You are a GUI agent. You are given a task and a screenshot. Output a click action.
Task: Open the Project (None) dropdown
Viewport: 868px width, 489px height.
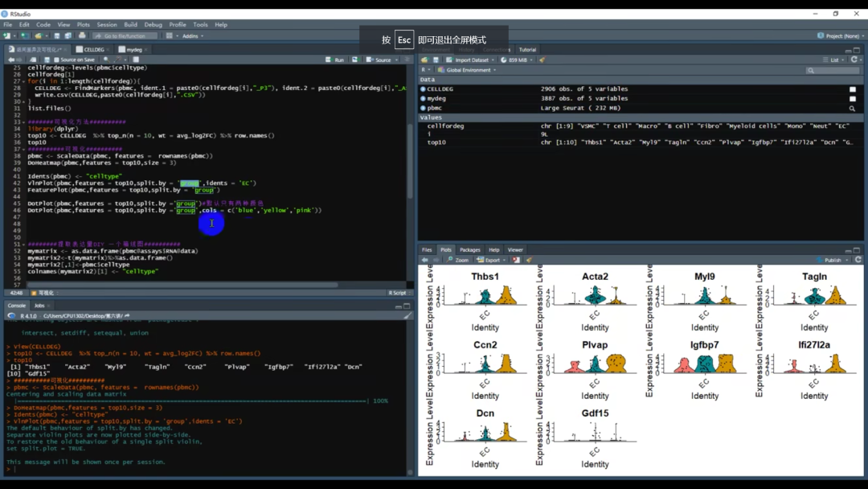(x=841, y=36)
